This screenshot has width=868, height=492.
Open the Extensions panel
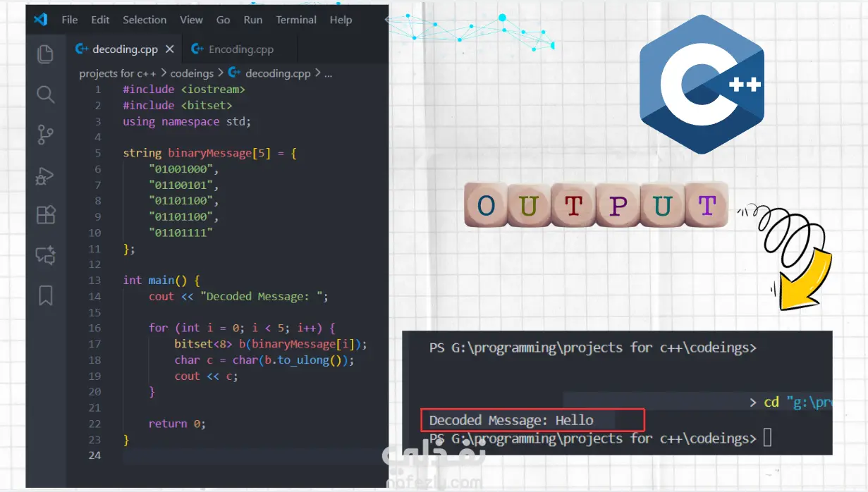45,214
